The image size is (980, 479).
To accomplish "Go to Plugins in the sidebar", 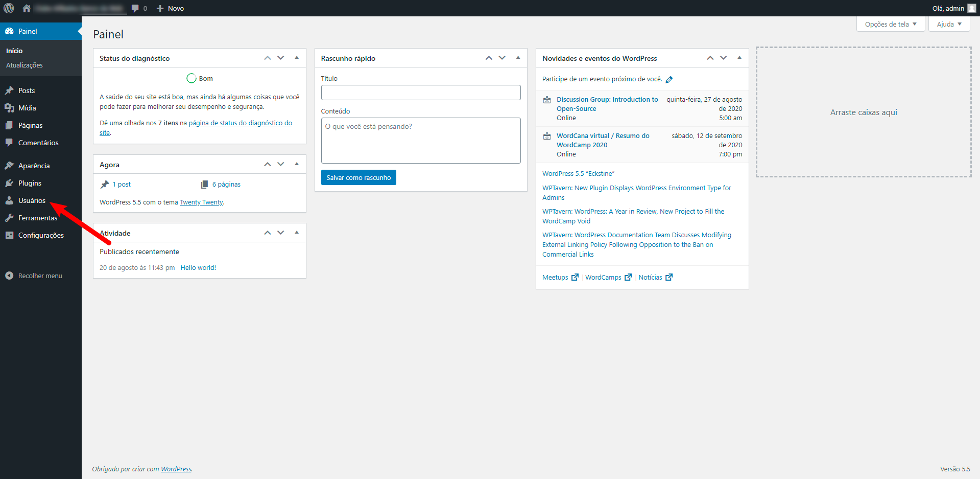I will [x=30, y=183].
